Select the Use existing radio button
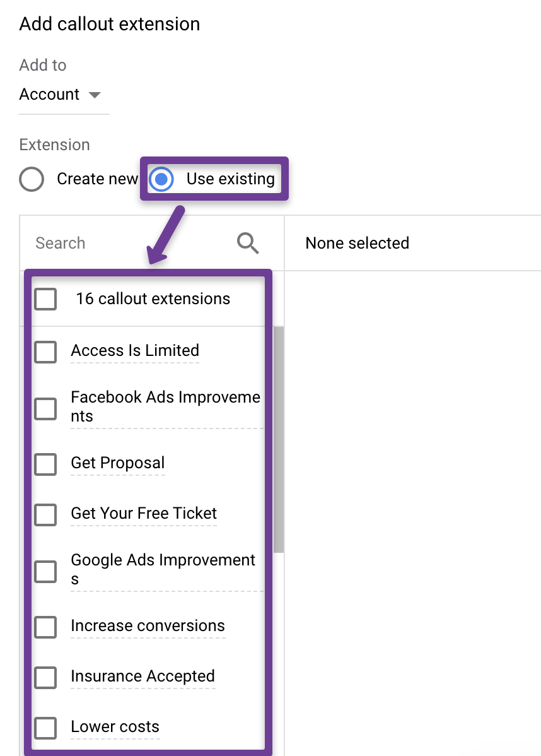 click(x=161, y=179)
